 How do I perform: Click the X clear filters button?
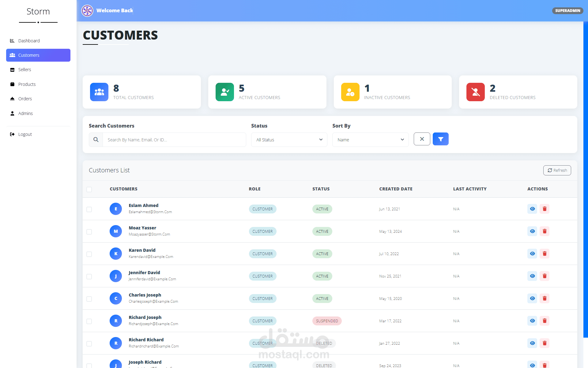coord(422,139)
